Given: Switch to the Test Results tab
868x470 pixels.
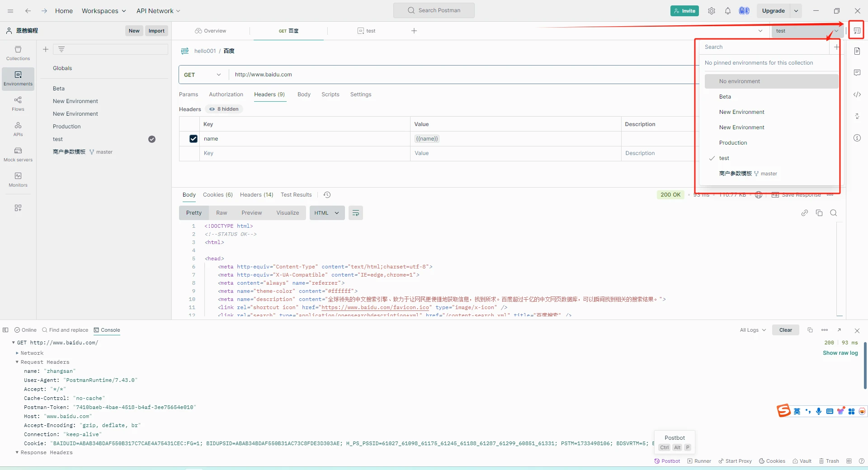Looking at the screenshot, I should [296, 195].
